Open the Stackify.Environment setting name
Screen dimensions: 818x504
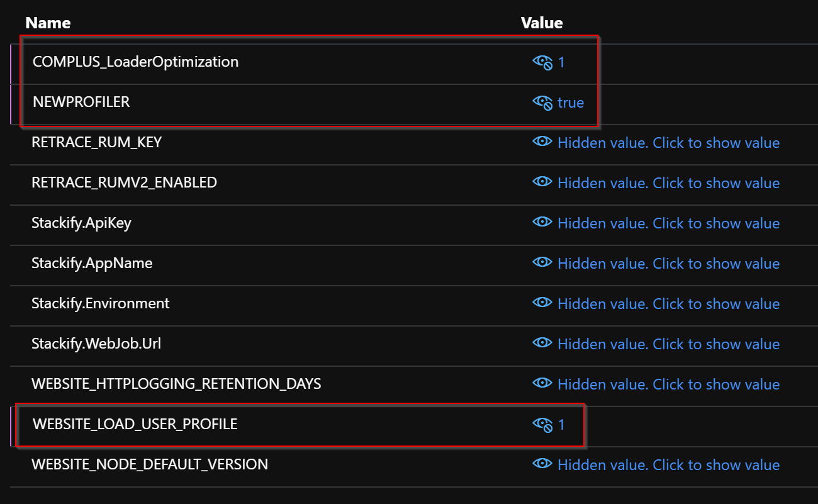tap(101, 303)
